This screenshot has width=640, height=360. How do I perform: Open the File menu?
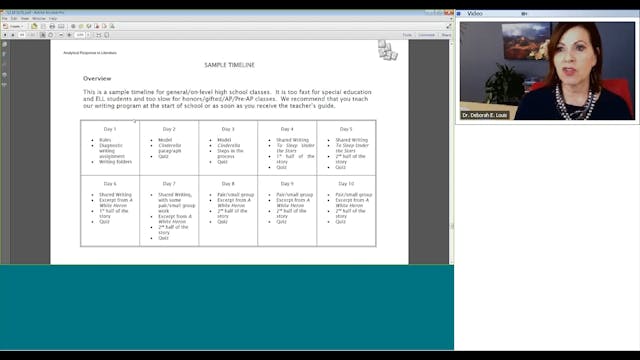click(x=4, y=19)
